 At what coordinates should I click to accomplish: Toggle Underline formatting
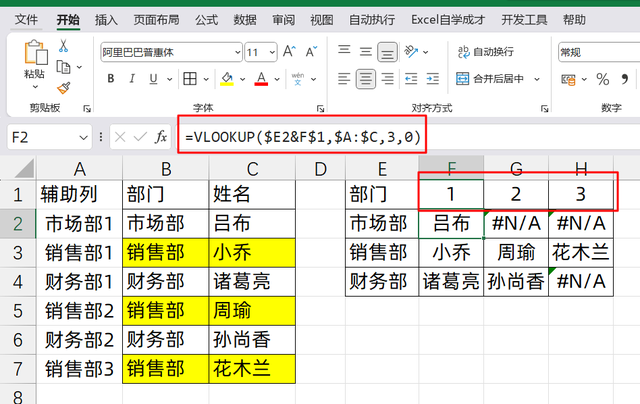(153, 79)
